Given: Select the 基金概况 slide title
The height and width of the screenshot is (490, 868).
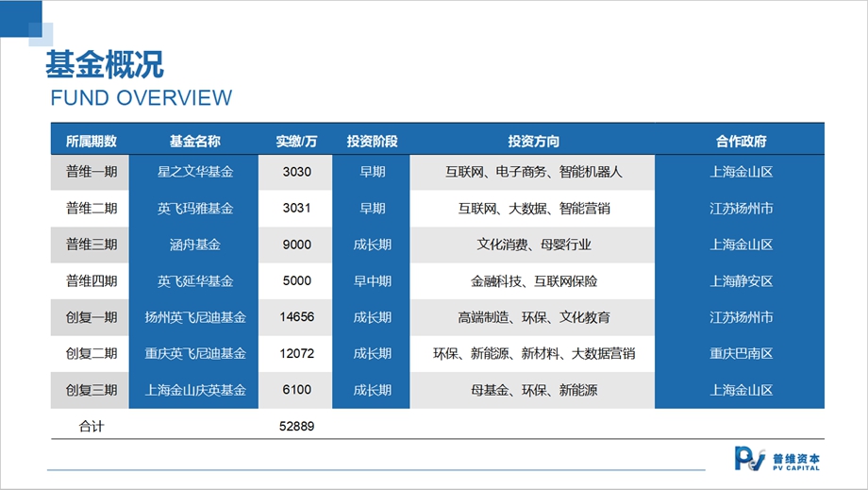Looking at the screenshot, I should (x=104, y=65).
